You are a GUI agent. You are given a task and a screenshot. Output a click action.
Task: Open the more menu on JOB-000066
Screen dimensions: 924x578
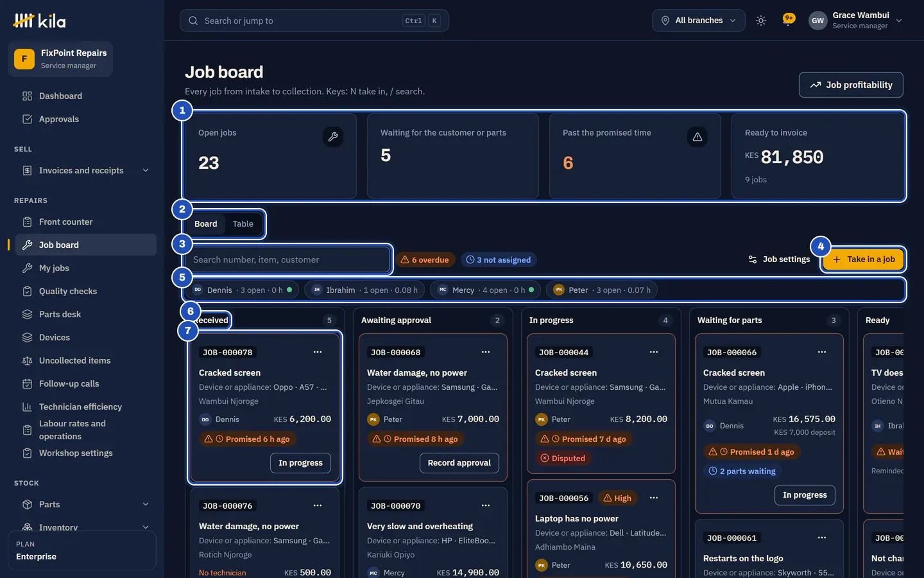click(822, 352)
